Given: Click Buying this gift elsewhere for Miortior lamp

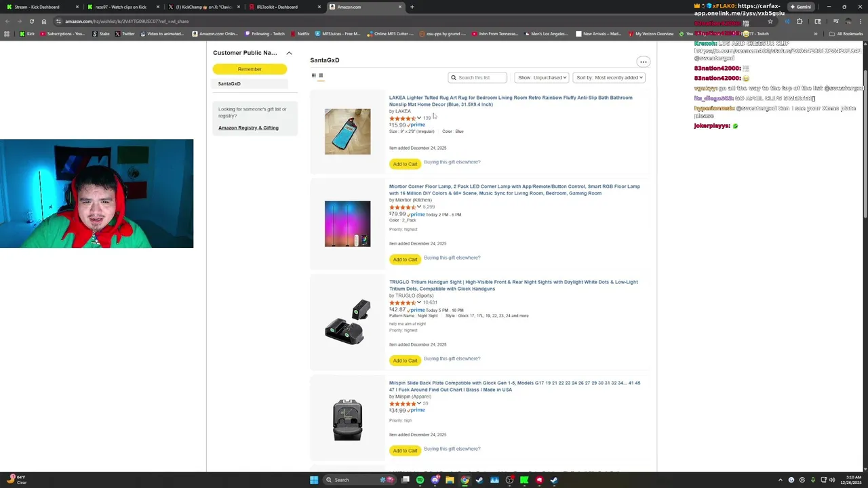Looking at the screenshot, I should (x=452, y=258).
